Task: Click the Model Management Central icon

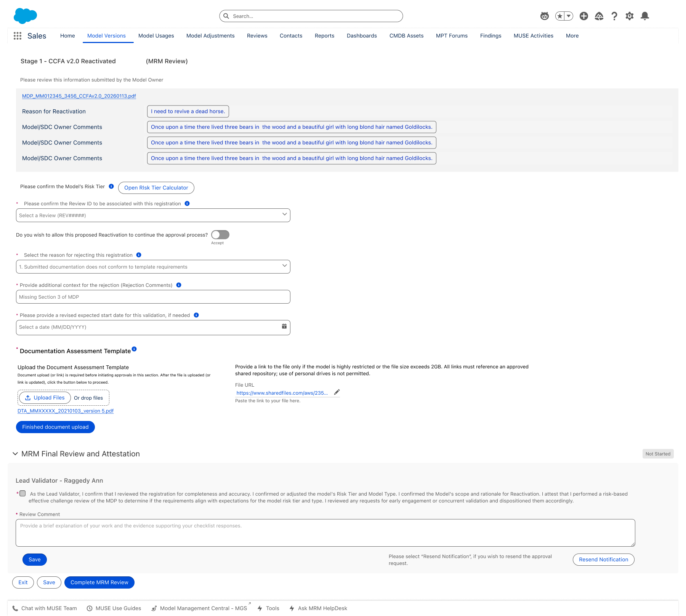Action: pyautogui.click(x=154, y=608)
